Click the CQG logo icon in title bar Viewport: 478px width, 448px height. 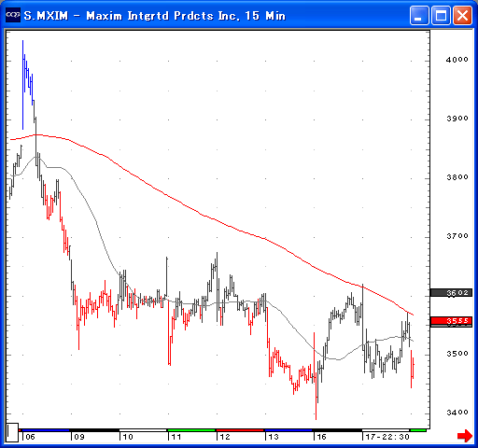click(13, 15)
